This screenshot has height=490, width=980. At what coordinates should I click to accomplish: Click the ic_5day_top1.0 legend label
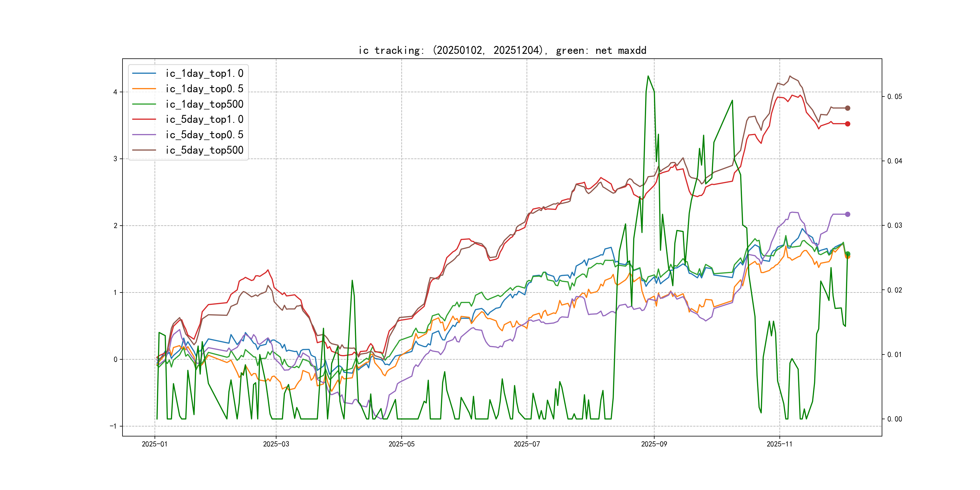pyautogui.click(x=204, y=119)
